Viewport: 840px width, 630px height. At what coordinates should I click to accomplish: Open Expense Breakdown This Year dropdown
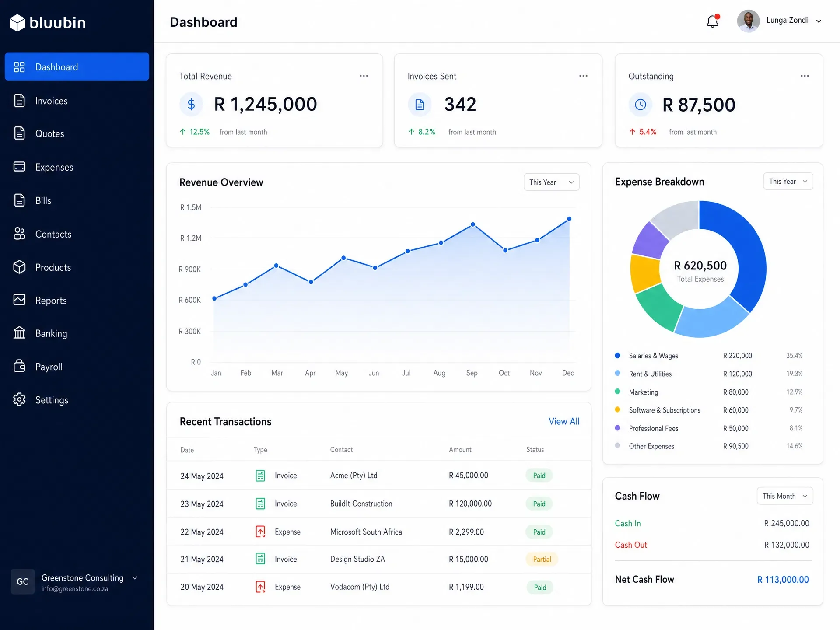click(x=788, y=181)
